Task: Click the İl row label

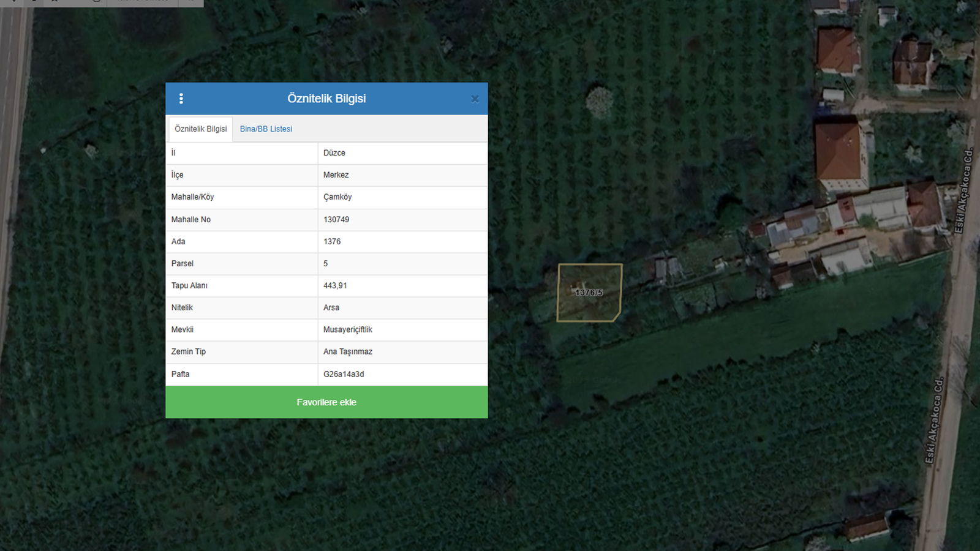Action: point(173,153)
